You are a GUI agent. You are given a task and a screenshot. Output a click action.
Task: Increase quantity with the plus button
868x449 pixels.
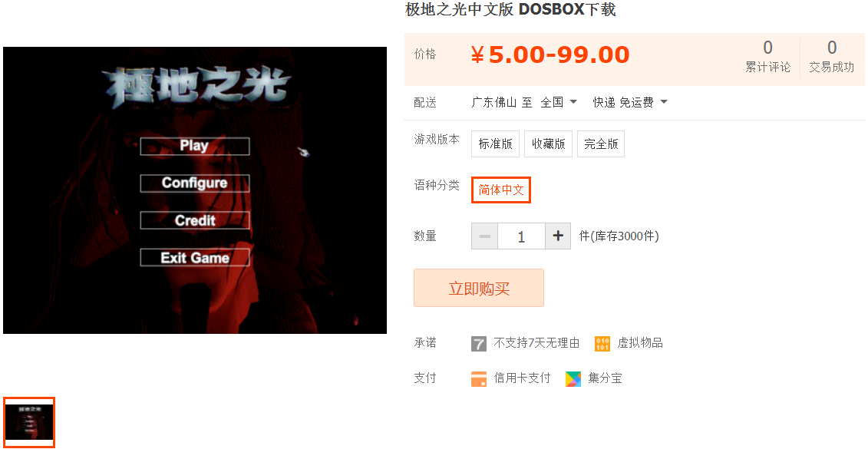coord(558,236)
